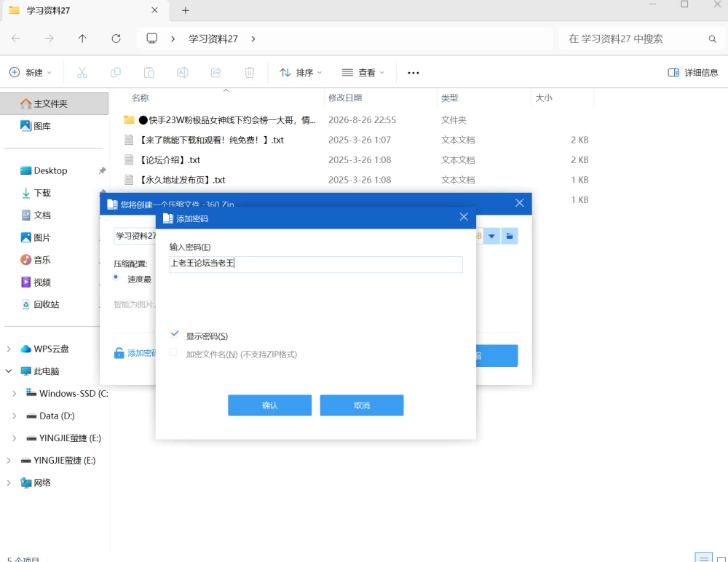Select the 学习资料27 tab

86,10
